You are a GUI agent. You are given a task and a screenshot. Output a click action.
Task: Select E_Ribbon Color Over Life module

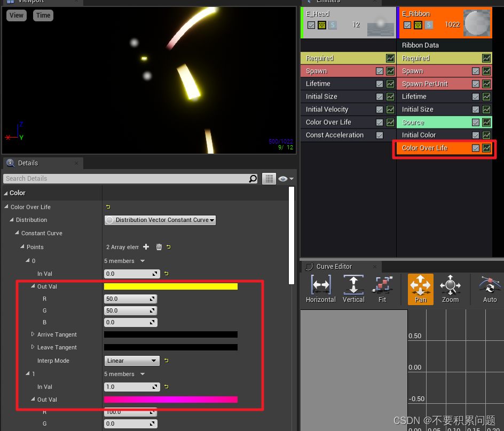[444, 148]
